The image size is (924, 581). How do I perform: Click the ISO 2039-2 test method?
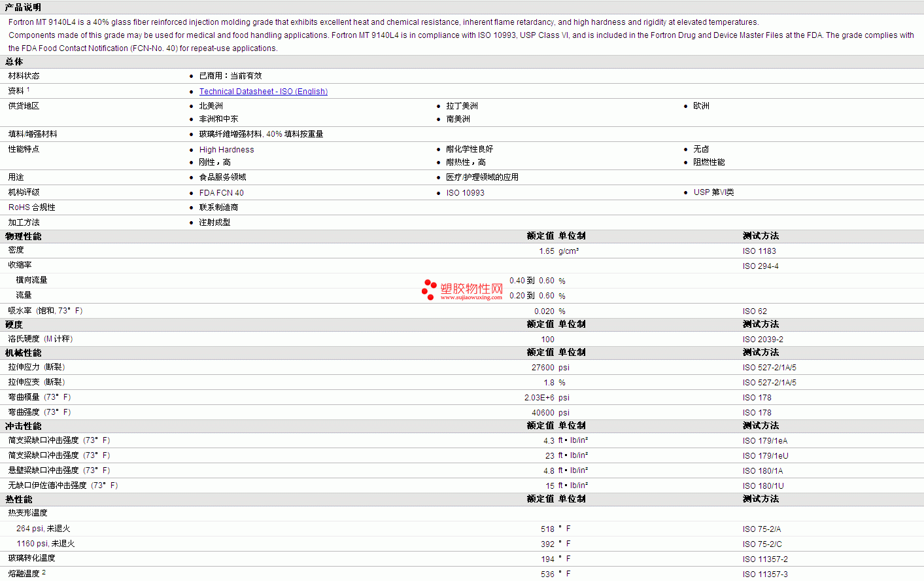[762, 340]
